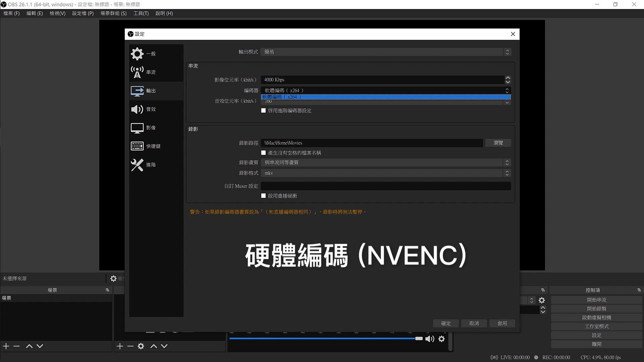Enable 啟用進階編碼器設定 checkbox
The image size is (644, 362).
(264, 111)
